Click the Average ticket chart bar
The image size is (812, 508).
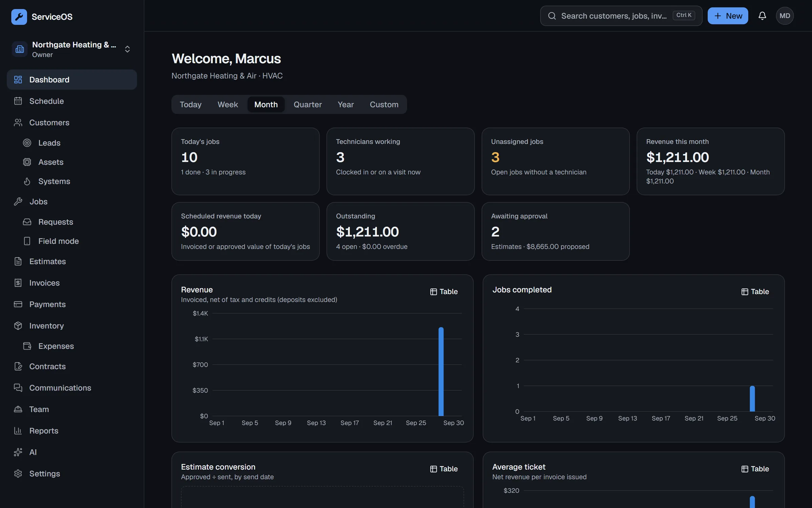[752, 502]
